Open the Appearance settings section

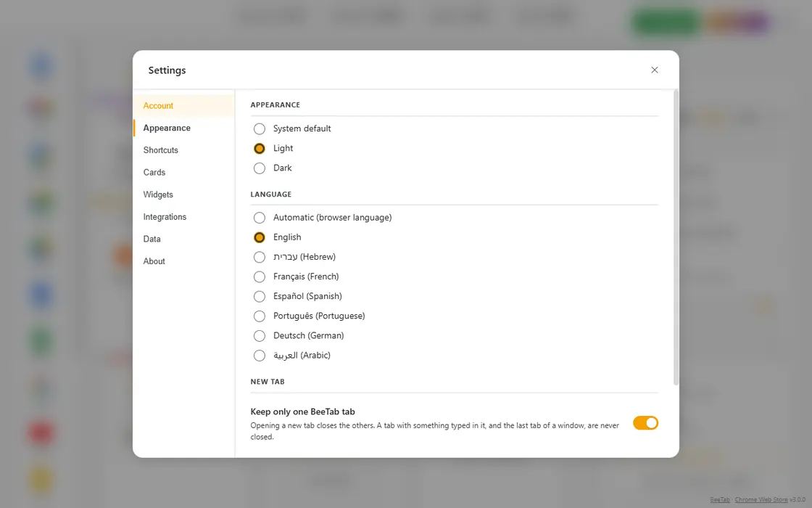184,128
